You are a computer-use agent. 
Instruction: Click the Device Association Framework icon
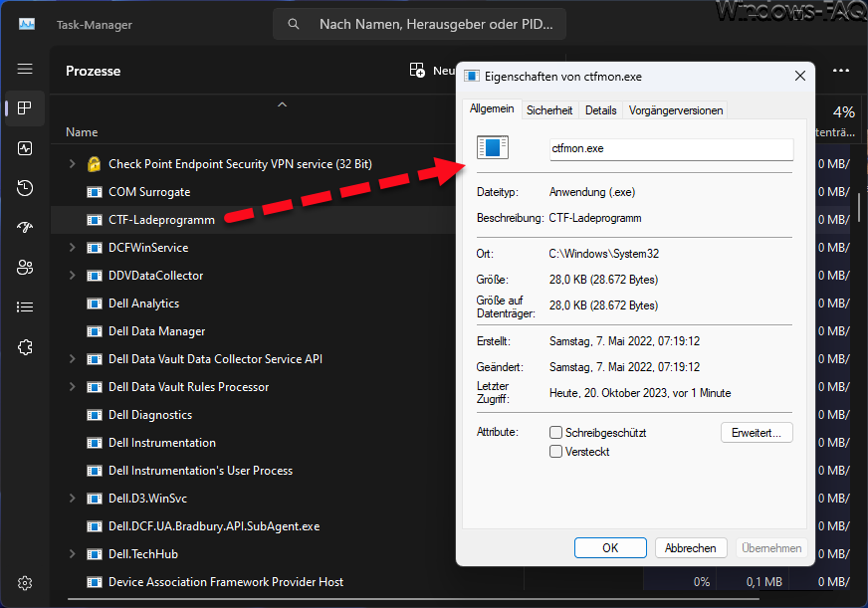tap(95, 582)
